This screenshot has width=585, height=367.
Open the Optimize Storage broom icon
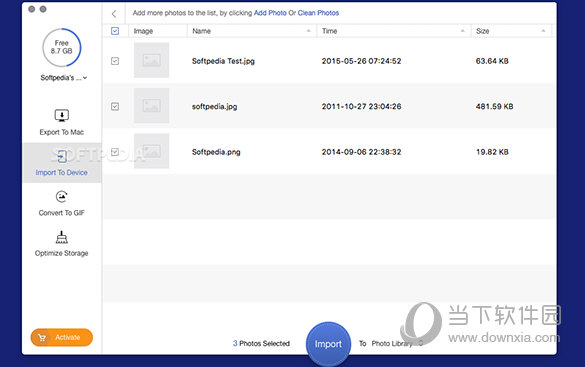62,237
